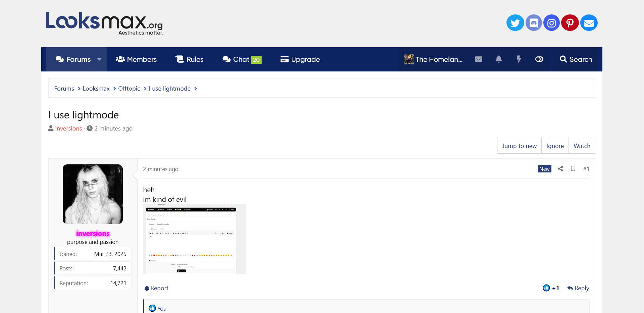Open the Rules nav item
The height and width of the screenshot is (313, 644).
190,59
